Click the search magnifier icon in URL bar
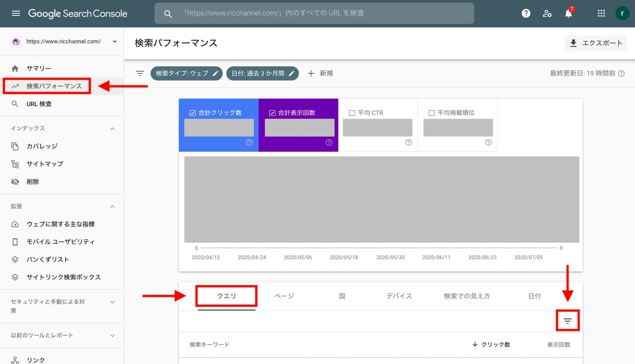635x364 pixels. point(168,14)
